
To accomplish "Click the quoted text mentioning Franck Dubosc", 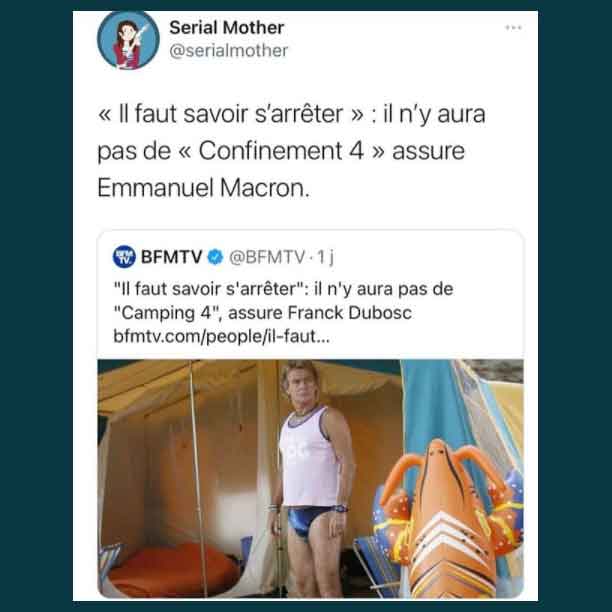I will point(263,313).
